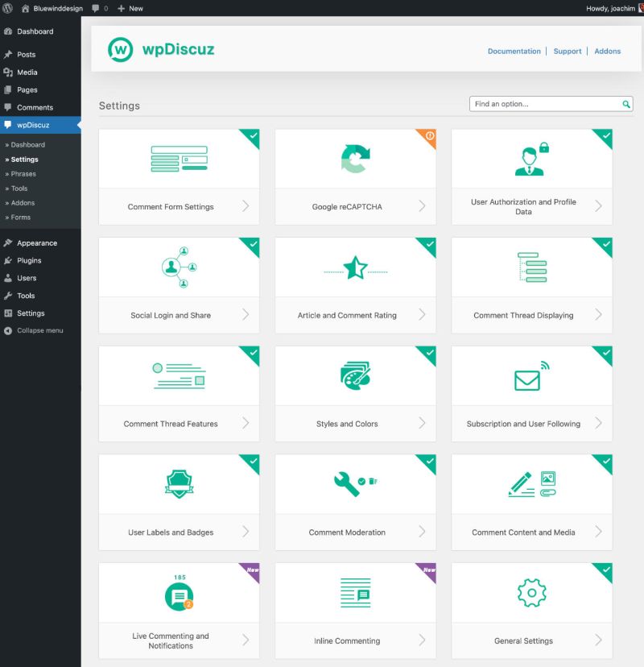This screenshot has width=644, height=667.
Task: Expand the Comment Content and Media card
Action: [599, 532]
